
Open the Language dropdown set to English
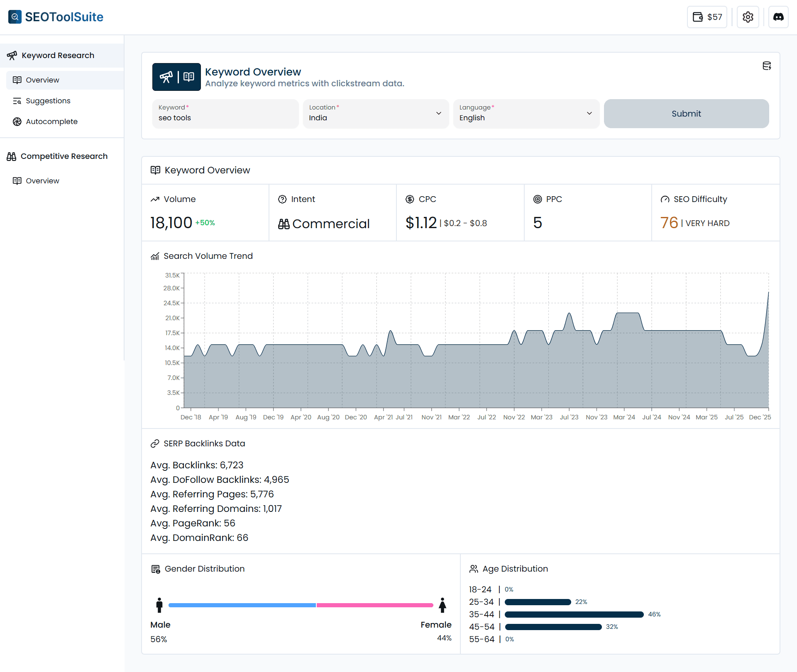point(526,114)
